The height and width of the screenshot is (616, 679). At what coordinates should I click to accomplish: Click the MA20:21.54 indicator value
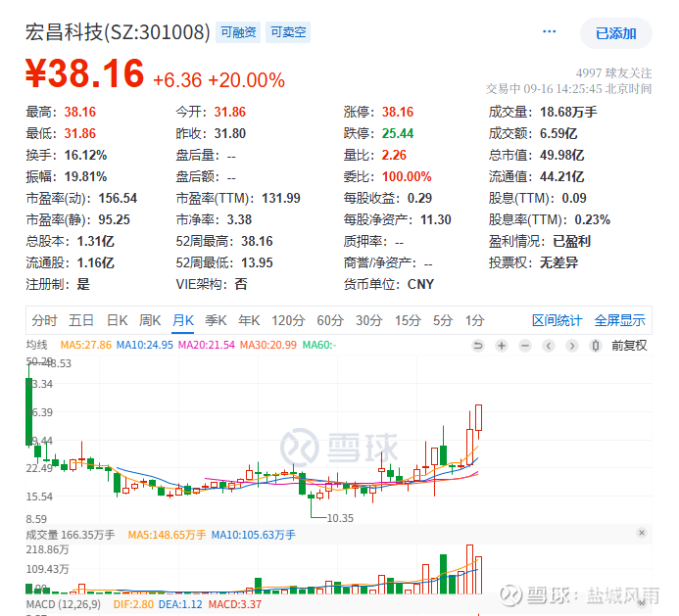[207, 345]
